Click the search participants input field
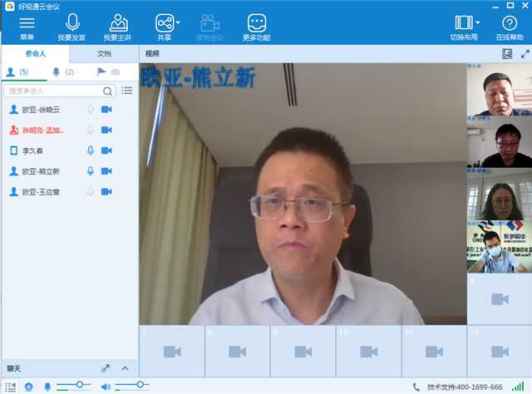Screen dimensions: 532x394 58,91
